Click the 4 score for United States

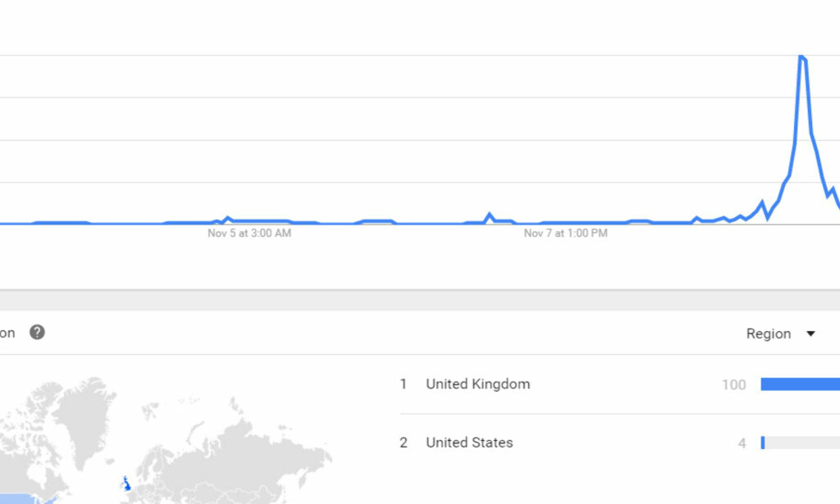pos(742,443)
